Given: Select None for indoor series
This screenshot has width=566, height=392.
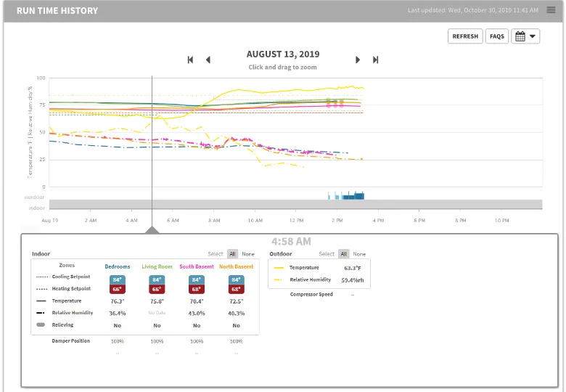Looking at the screenshot, I should coord(248,254).
